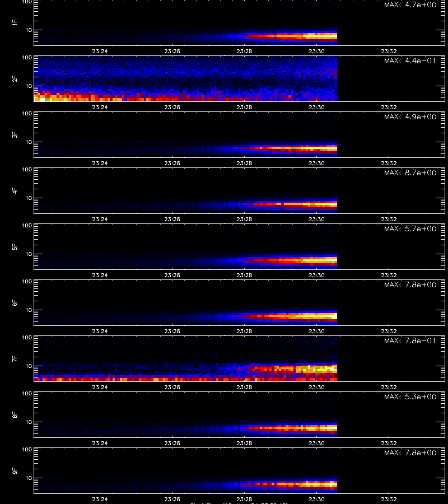448x504 pixels.
Task: Click the 23:32 tick label under panel 8F
Action: 389,444
